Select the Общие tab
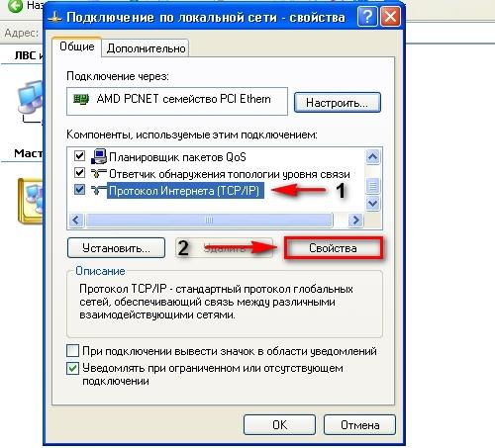Screen dimensions: 495x448 pyautogui.click(x=77, y=46)
